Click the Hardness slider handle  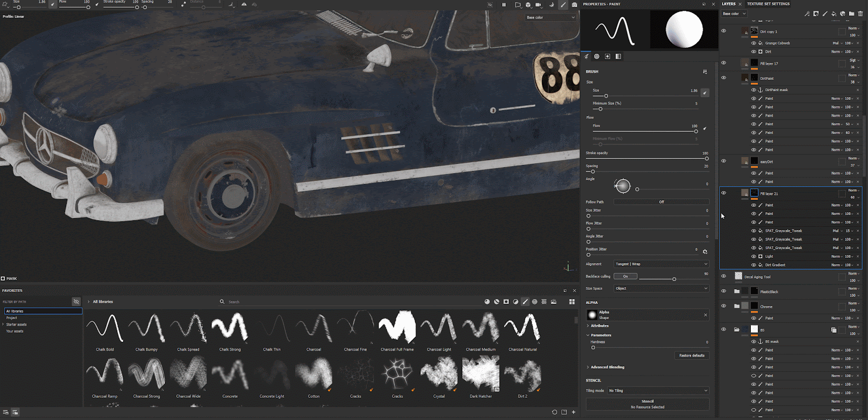pos(593,347)
